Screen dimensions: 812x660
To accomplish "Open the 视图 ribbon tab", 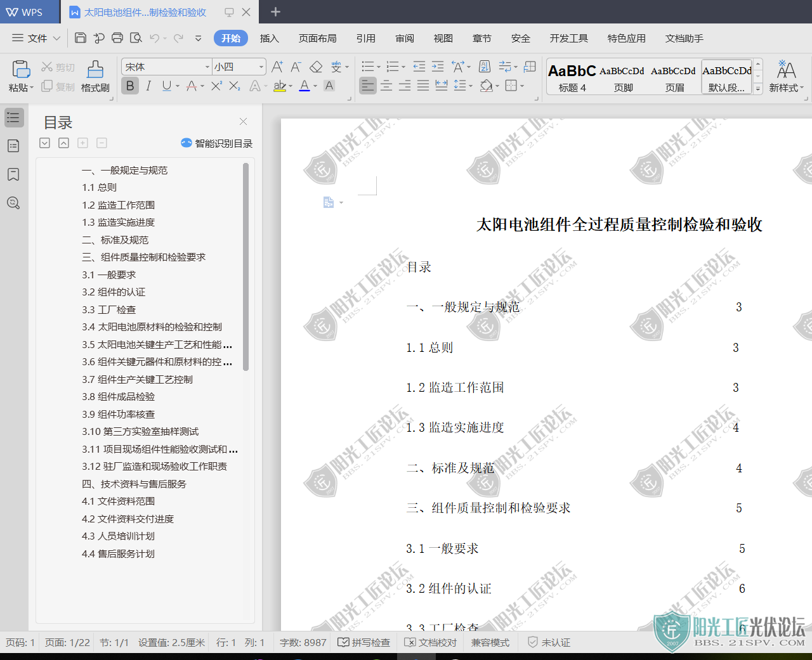I will (x=443, y=38).
